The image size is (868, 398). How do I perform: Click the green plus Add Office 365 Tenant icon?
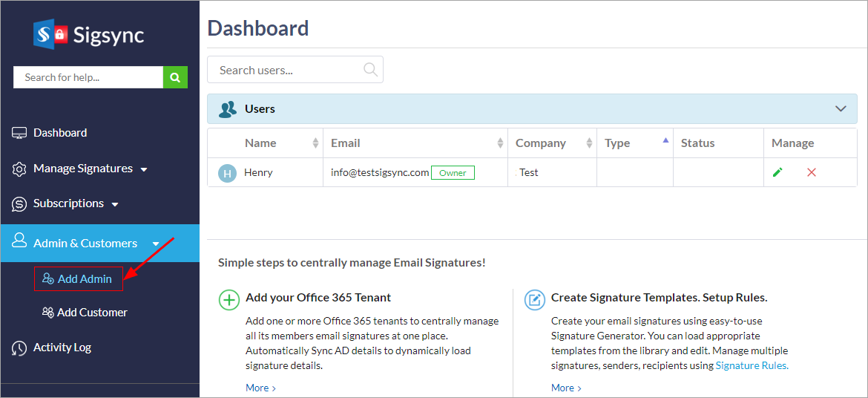tap(229, 299)
